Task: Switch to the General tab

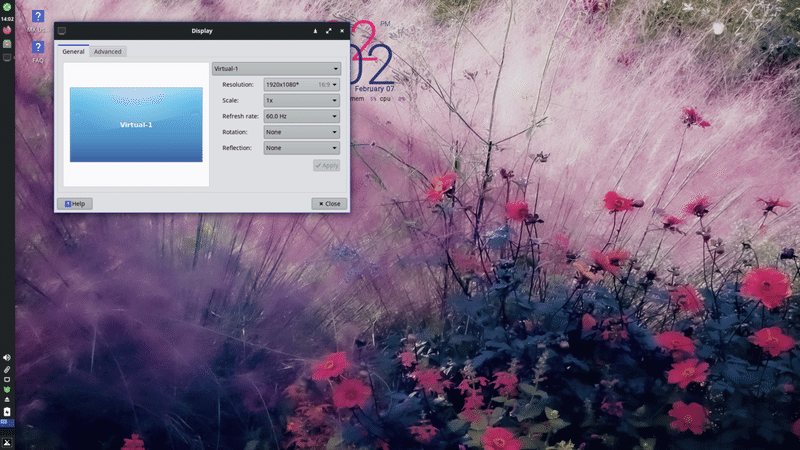Action: 73,51
